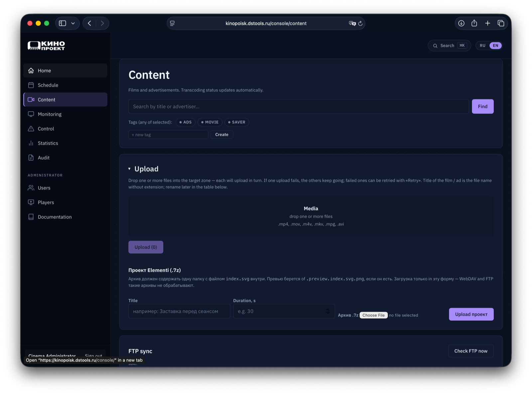
Task: Click the Home house icon
Action: [x=31, y=70]
